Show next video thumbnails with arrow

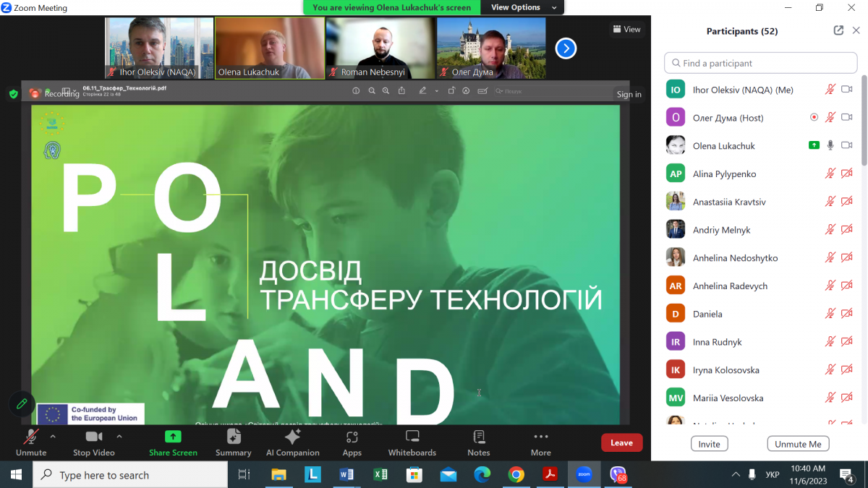tap(566, 48)
